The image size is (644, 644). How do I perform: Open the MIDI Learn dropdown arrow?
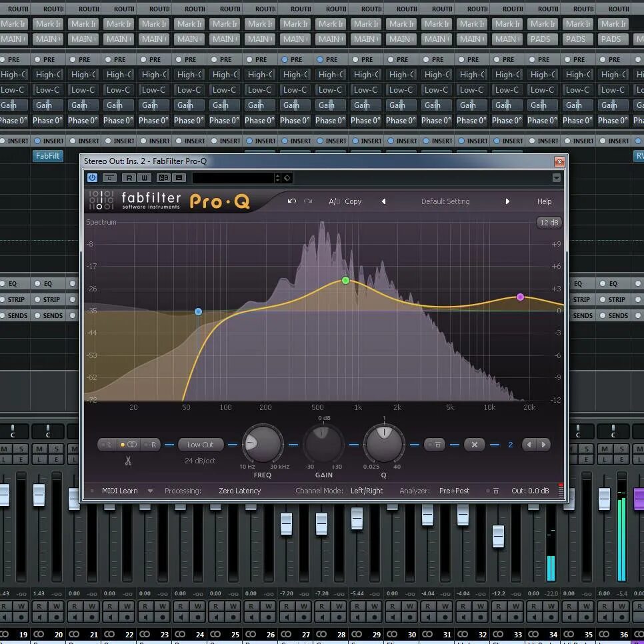tap(150, 491)
